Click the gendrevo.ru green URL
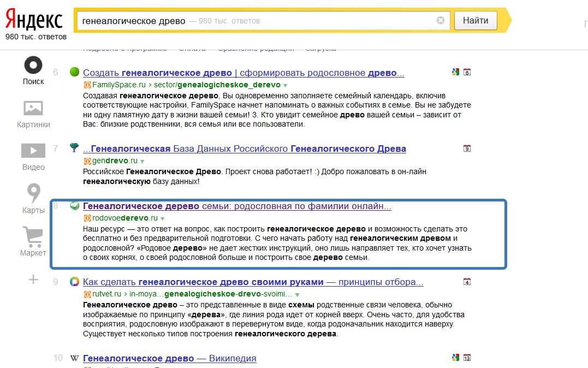The width and height of the screenshot is (588, 368). 115,161
